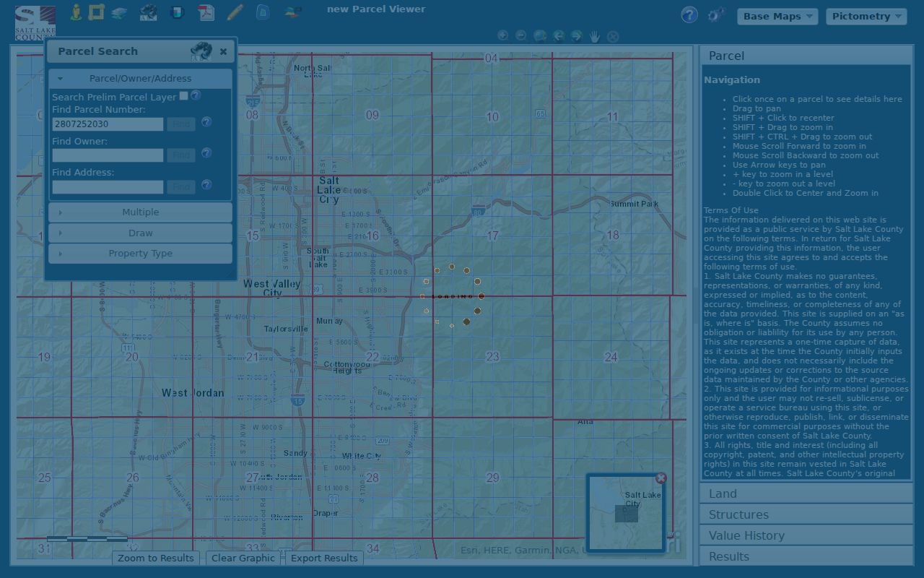The width and height of the screenshot is (924, 578).
Task: Expand the Draw search section
Action: click(140, 233)
